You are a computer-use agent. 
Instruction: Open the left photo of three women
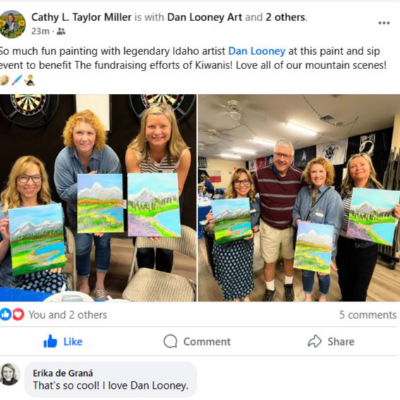tap(98, 198)
